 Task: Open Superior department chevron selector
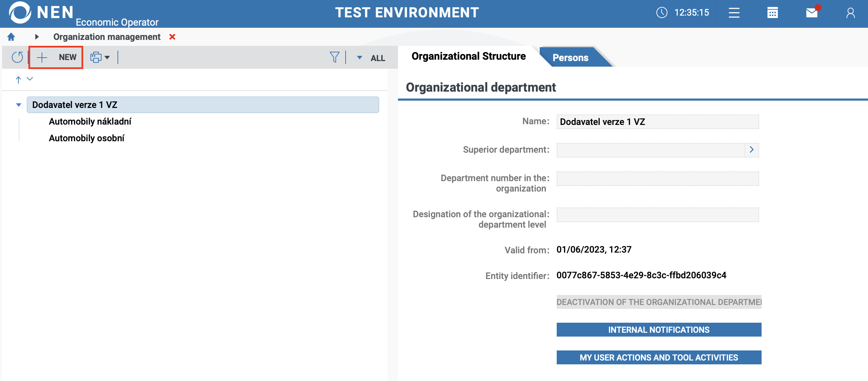pyautogui.click(x=752, y=150)
